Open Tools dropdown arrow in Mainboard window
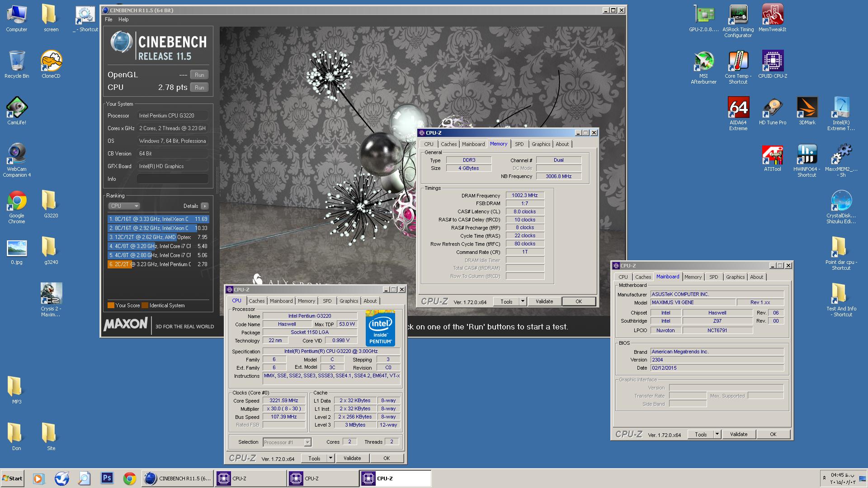 tap(717, 434)
